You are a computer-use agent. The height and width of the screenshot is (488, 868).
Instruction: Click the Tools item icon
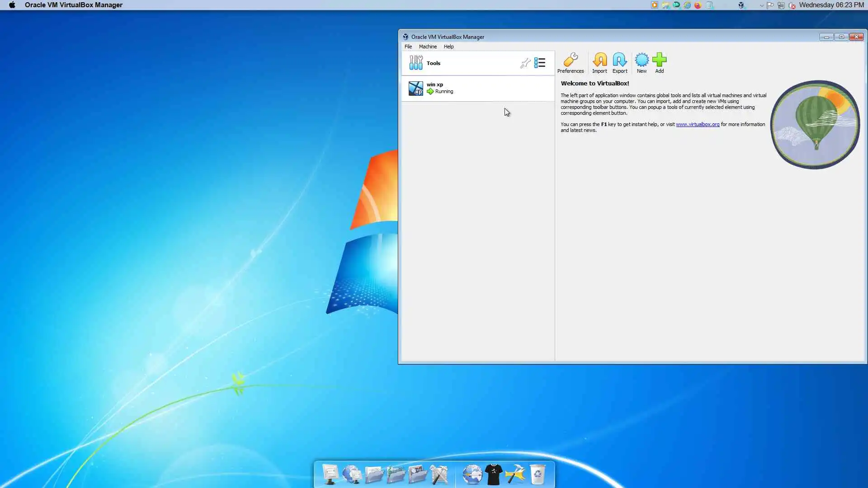point(415,63)
